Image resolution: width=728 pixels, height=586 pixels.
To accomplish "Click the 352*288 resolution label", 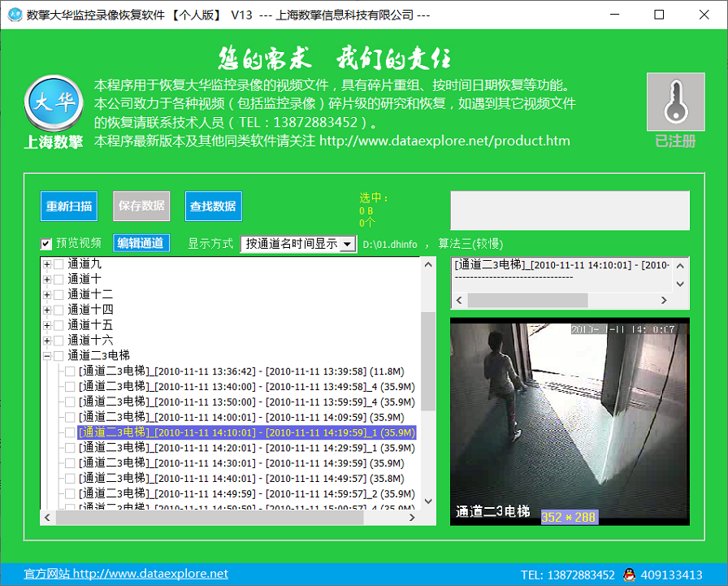I will coord(570,517).
